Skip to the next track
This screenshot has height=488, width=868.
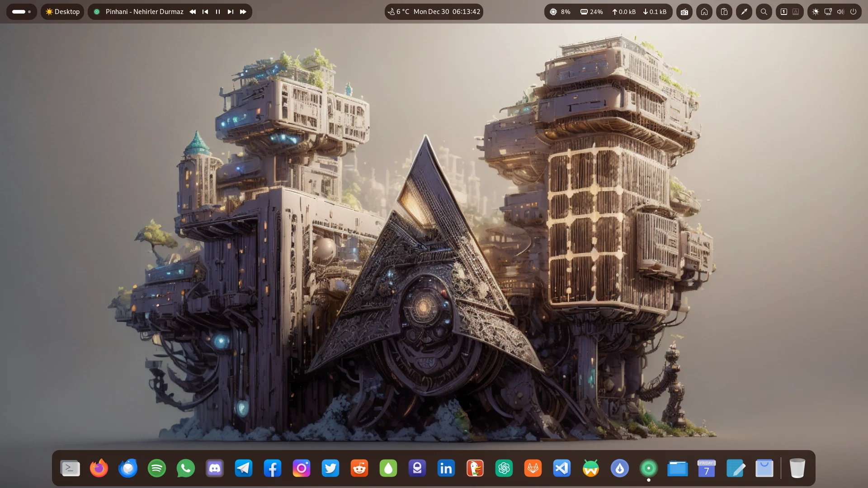pyautogui.click(x=231, y=12)
